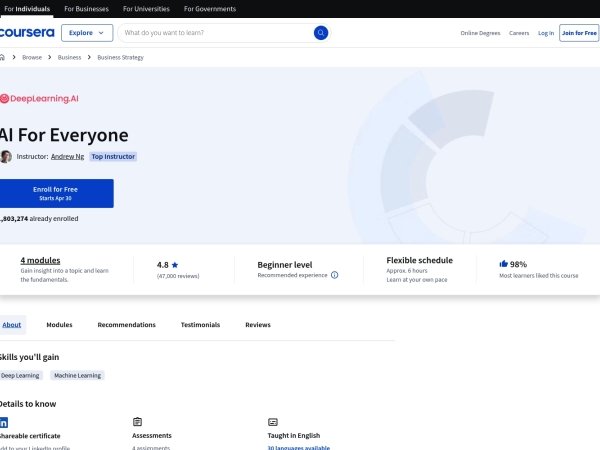
Task: Open the Business breadcrumb
Action: tap(69, 57)
